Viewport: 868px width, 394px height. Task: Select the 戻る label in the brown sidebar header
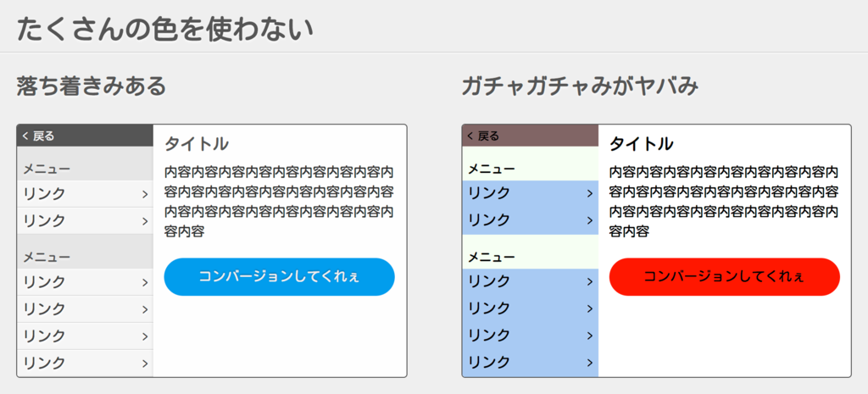pos(488,136)
